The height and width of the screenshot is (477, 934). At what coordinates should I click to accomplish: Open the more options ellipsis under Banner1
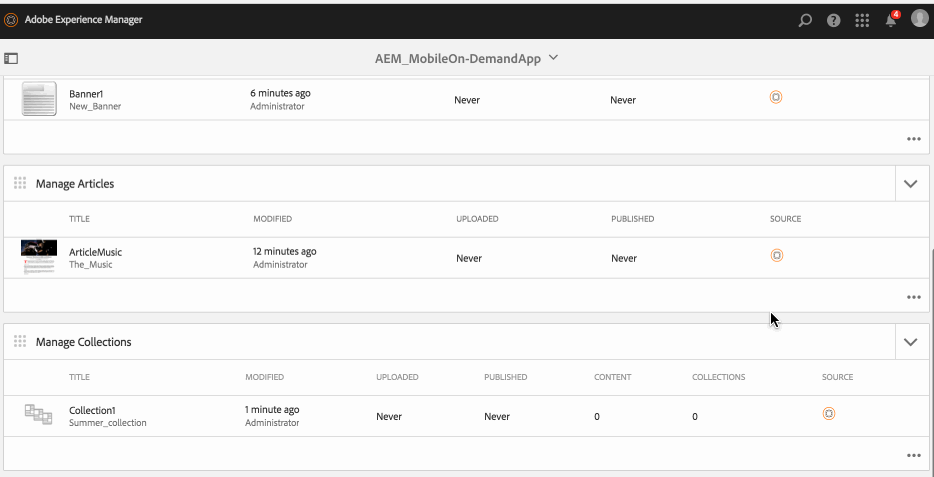[913, 138]
